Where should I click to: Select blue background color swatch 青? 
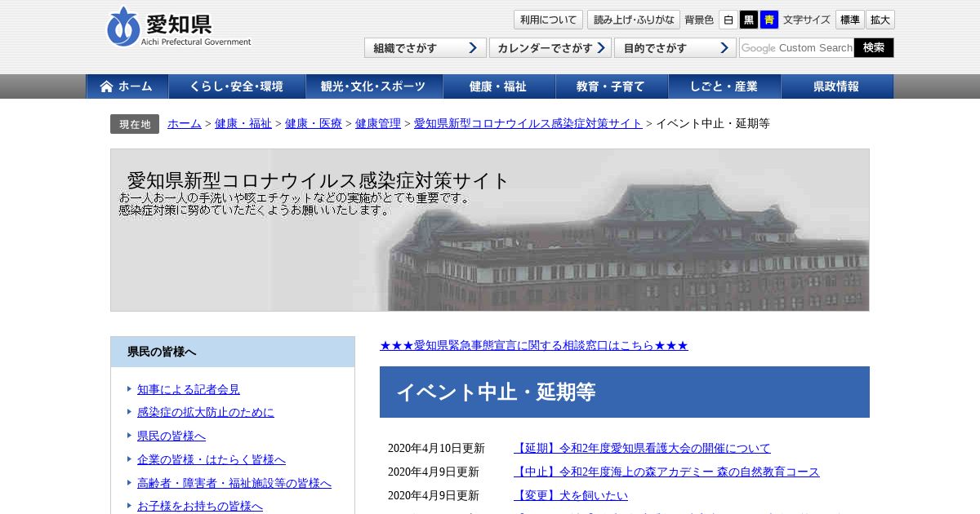(x=769, y=20)
